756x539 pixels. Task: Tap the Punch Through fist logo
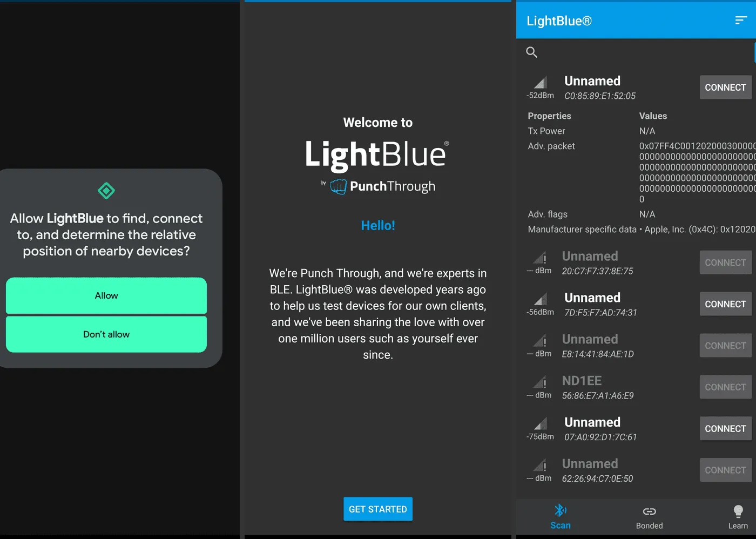340,186
